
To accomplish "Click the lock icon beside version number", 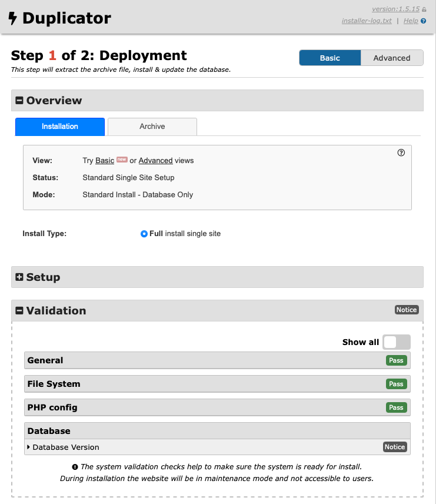I will [x=424, y=9].
